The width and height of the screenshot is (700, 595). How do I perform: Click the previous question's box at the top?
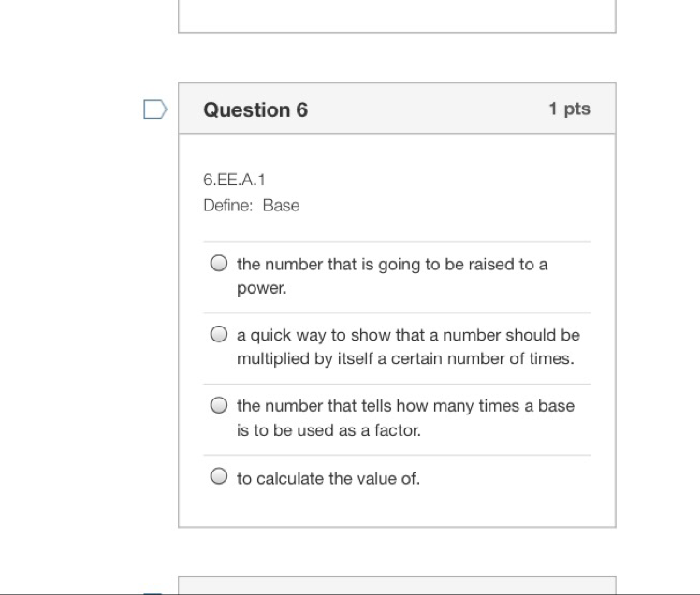[397, 17]
